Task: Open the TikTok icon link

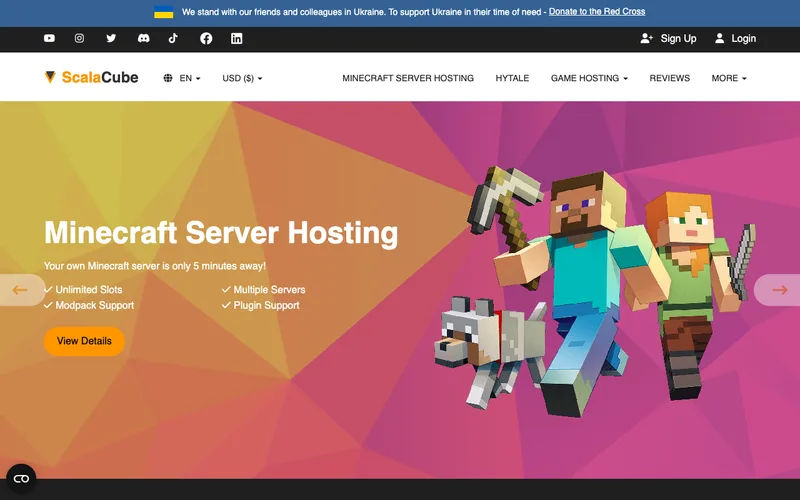Action: point(173,38)
